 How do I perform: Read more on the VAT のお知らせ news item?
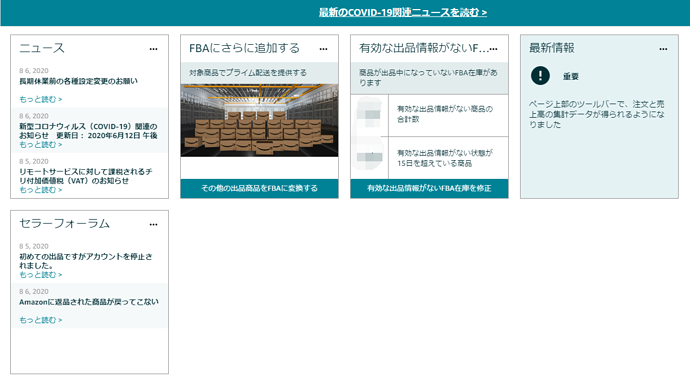pyautogui.click(x=40, y=190)
